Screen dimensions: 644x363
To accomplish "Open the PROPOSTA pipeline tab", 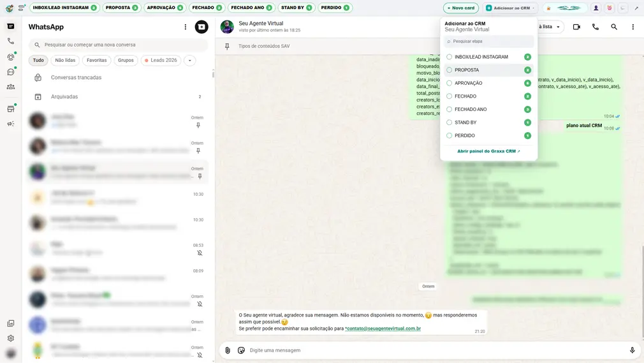I will [x=121, y=8].
